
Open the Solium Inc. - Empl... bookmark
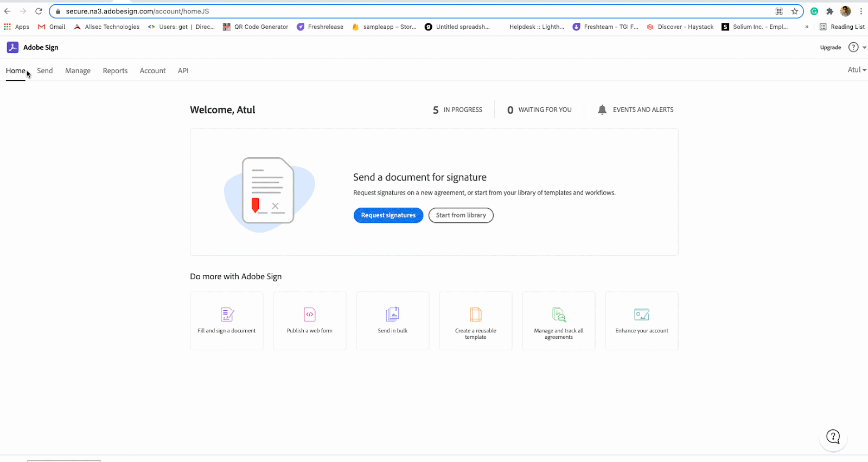[755, 27]
